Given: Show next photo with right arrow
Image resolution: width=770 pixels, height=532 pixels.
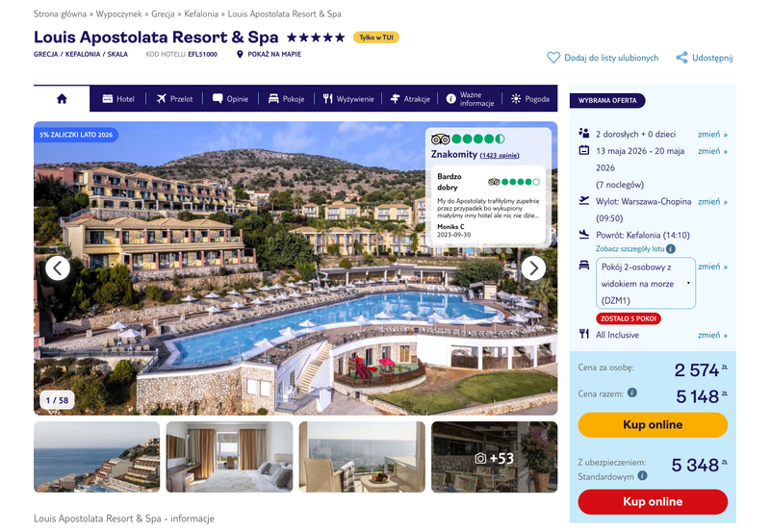Looking at the screenshot, I should (x=533, y=268).
